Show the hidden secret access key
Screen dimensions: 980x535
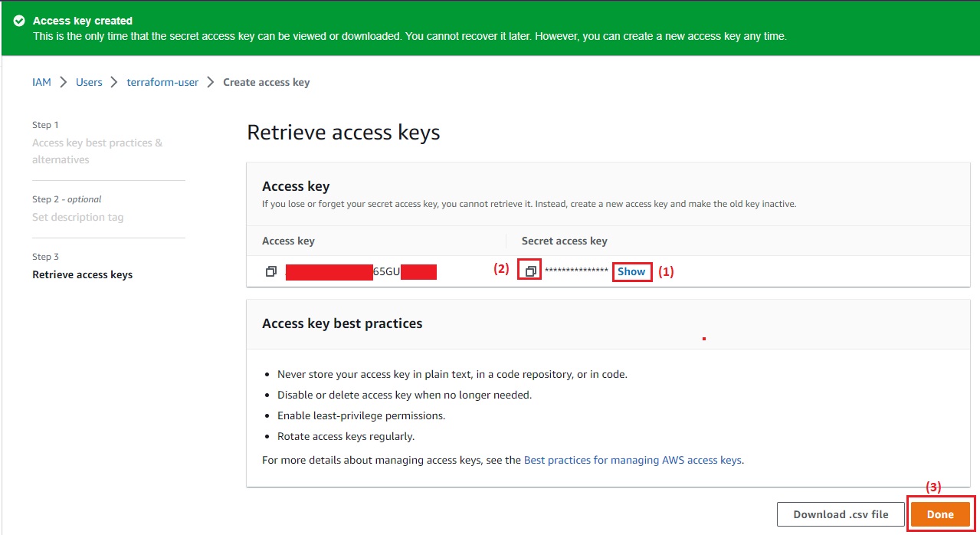[632, 271]
